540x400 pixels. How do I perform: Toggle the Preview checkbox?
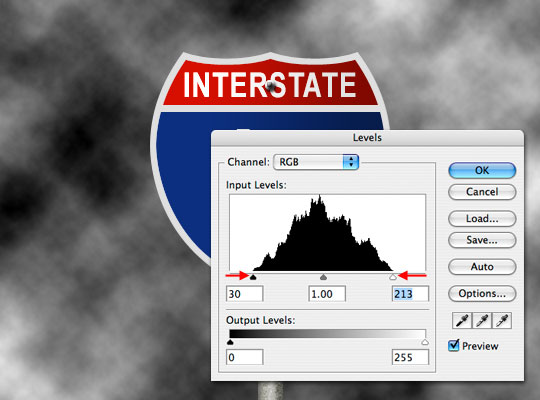454,345
